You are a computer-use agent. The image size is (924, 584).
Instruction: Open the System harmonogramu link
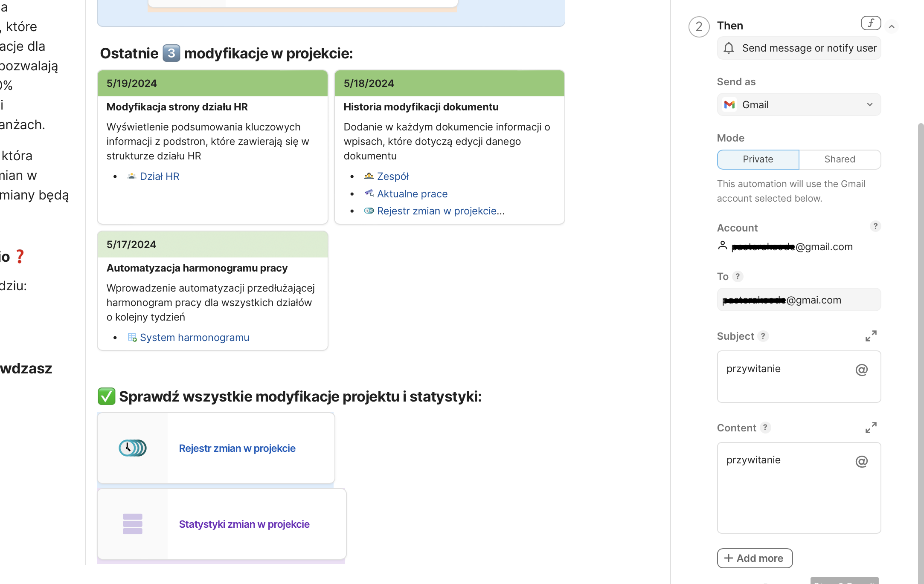point(195,338)
